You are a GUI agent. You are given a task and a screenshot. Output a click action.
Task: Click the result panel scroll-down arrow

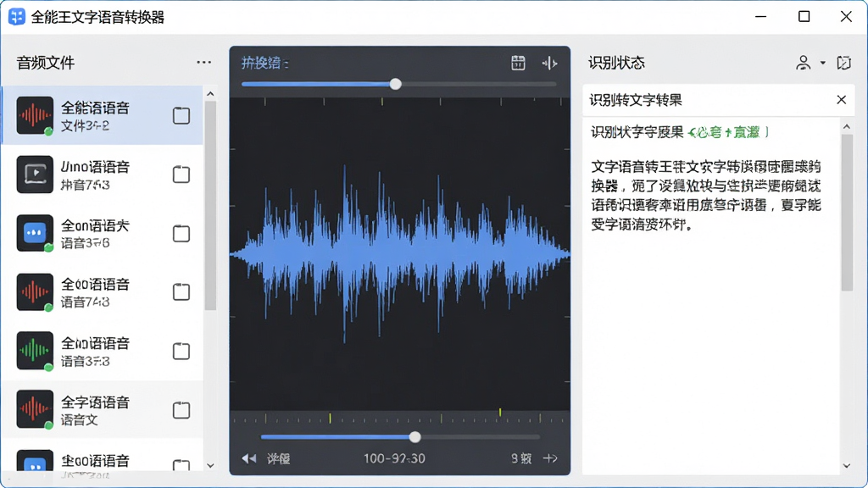click(847, 465)
